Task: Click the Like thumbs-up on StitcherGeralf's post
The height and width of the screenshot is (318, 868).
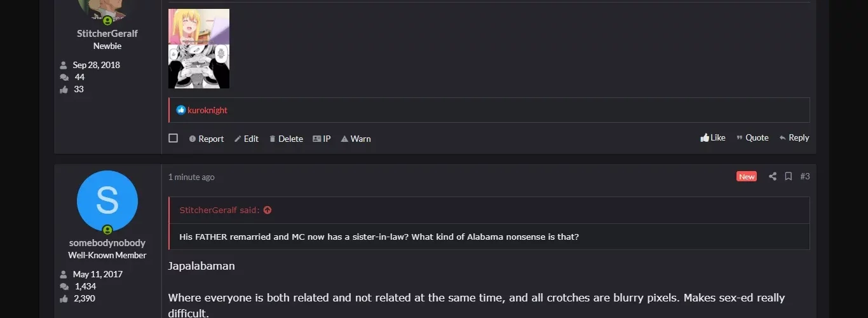Action: coord(712,137)
